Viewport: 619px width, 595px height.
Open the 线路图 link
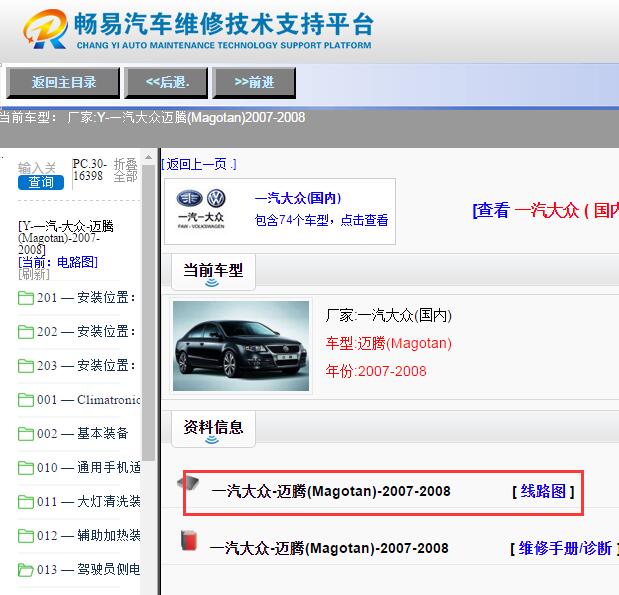pos(543,492)
